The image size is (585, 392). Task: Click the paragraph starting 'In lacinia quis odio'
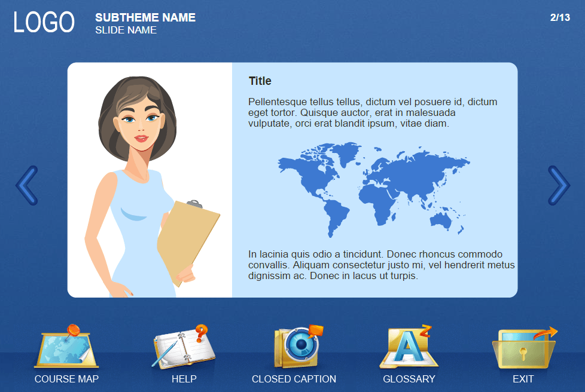(x=381, y=265)
